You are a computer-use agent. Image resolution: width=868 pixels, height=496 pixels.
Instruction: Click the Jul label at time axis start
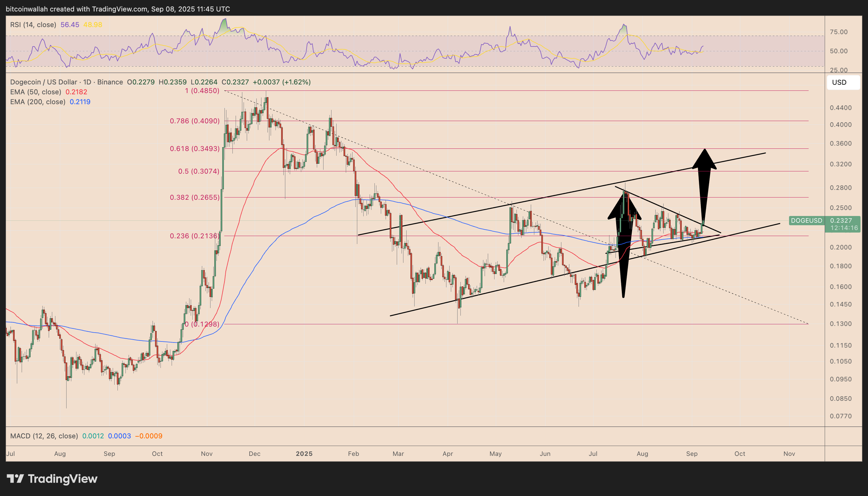tap(11, 454)
